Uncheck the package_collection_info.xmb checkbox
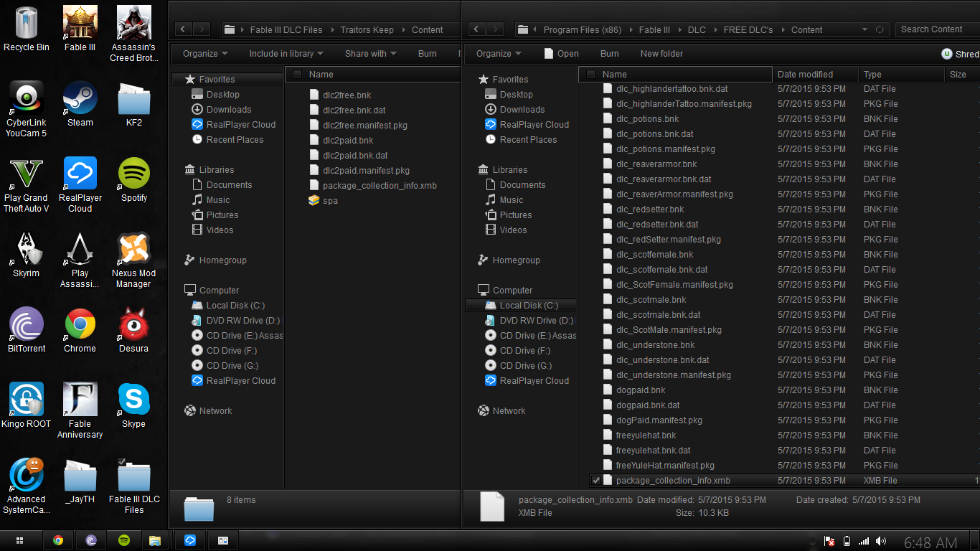980x551 pixels. [x=595, y=481]
